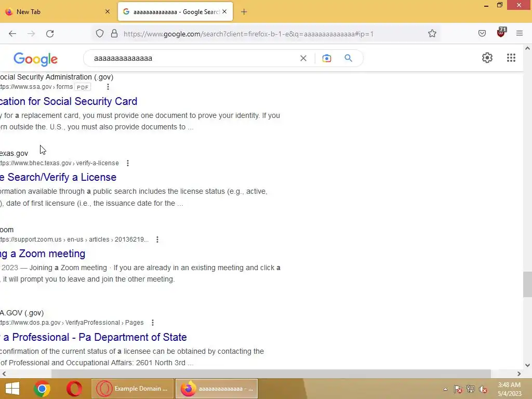Image resolution: width=532 pixels, height=399 pixels.
Task: Click the vertical scrollbar thumb
Action: 527,284
